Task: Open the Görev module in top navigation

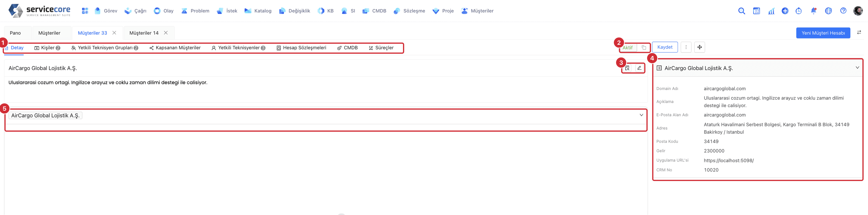Action: 106,11
